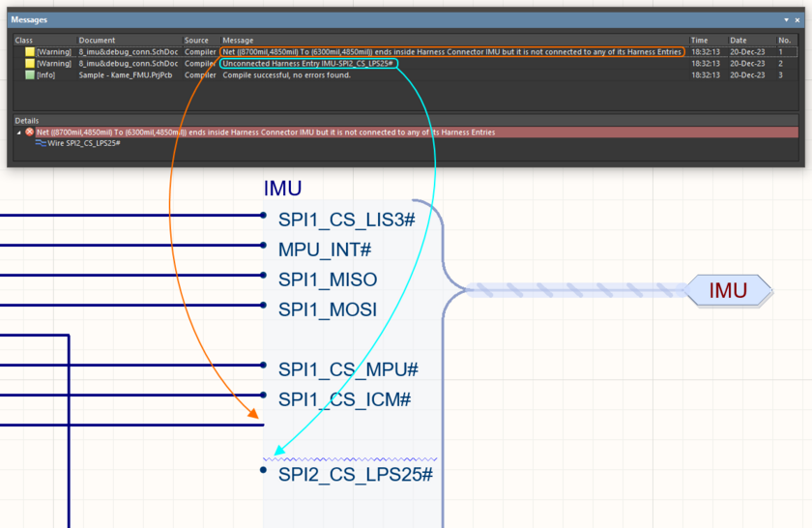
Task: Select the SPI1_CS_LIS3# harness entry
Action: [x=346, y=220]
